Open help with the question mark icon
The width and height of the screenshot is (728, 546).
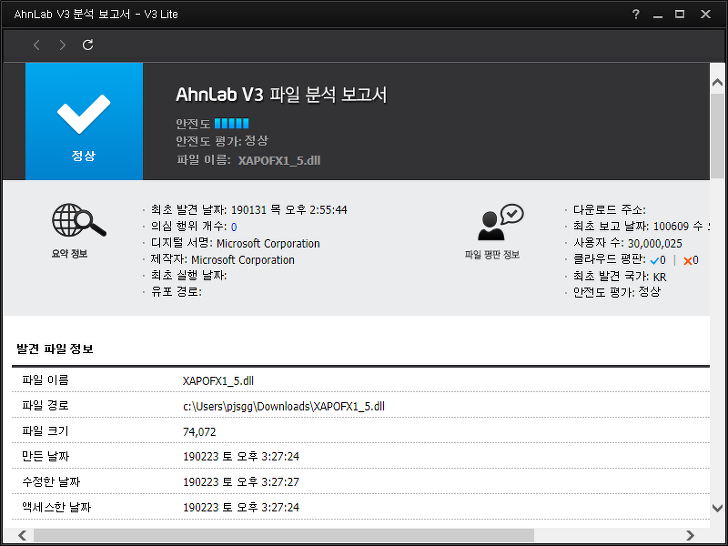[x=636, y=14]
